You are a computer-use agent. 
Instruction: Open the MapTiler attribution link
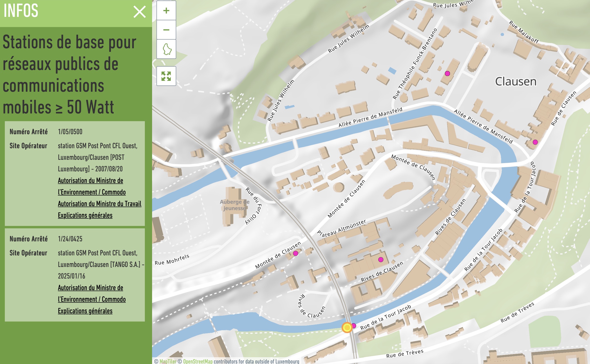point(168,361)
